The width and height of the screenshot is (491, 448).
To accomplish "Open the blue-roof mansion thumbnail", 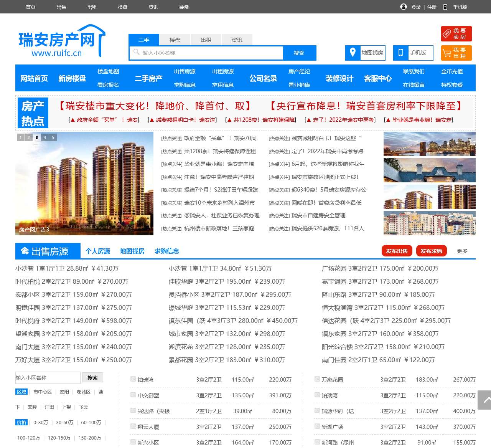I will pos(430,170).
